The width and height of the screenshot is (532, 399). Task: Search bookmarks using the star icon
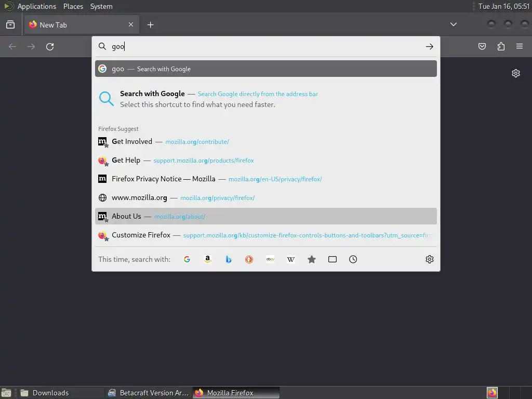click(x=312, y=259)
